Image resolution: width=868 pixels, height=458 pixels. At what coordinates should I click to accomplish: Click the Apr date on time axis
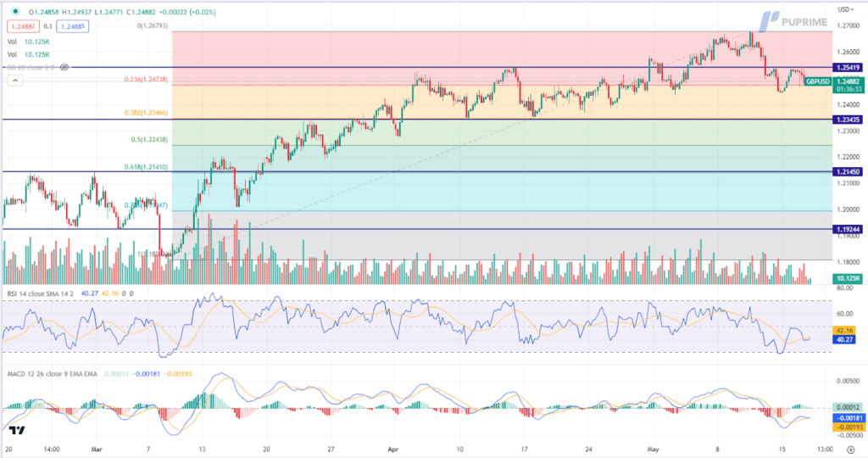click(393, 450)
